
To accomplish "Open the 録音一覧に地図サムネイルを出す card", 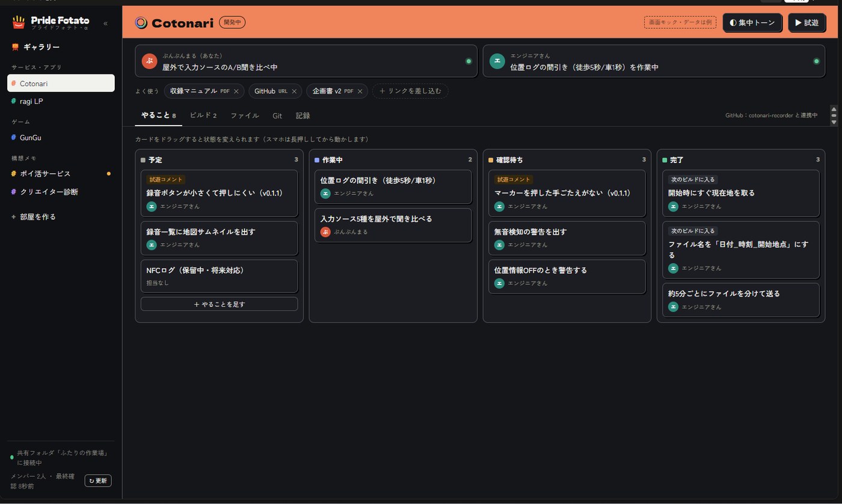I will point(219,238).
